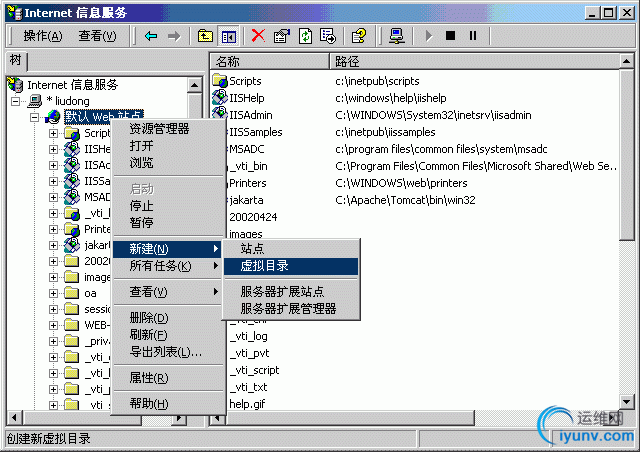Viewport: 640px width, 452px height.
Task: Click the Scripts folder icon in list
Action: tap(220, 80)
